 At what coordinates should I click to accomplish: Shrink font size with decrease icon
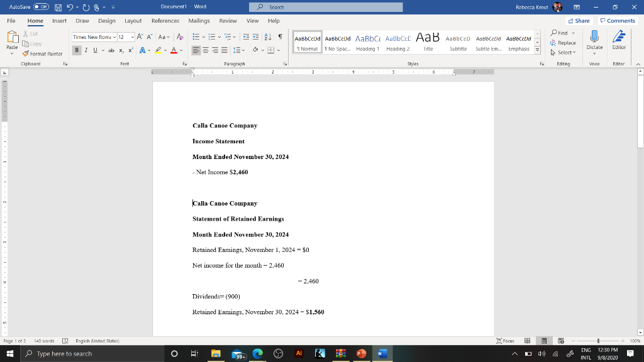click(x=150, y=37)
